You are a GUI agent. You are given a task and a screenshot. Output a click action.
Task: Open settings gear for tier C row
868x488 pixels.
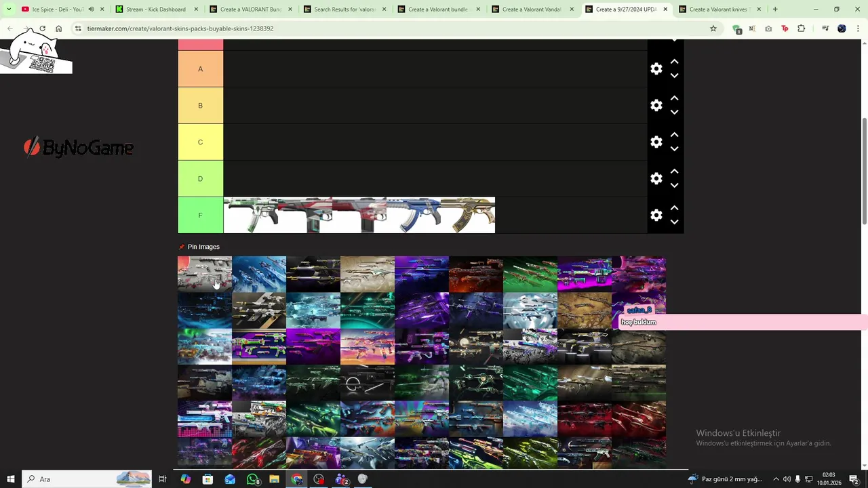[656, 142]
